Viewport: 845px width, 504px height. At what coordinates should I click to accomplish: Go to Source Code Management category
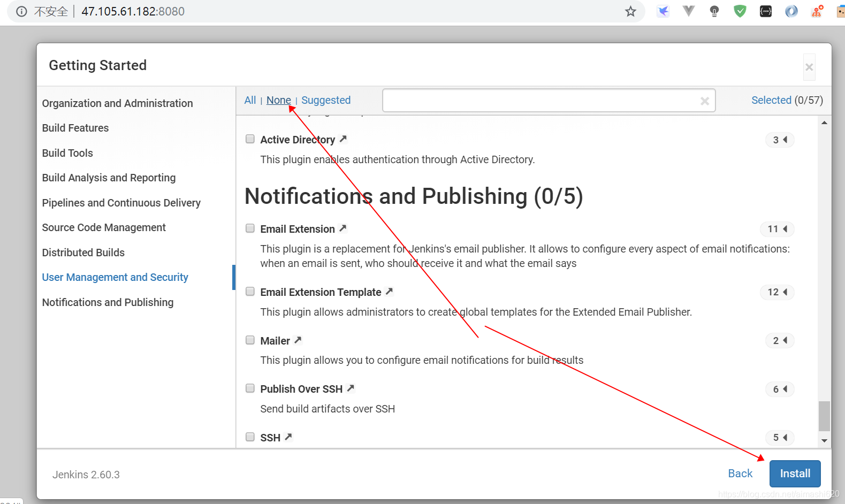104,227
